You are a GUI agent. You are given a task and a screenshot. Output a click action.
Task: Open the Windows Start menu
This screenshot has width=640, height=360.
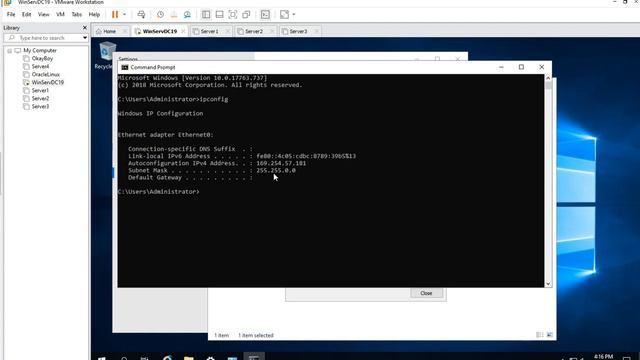(x=102, y=358)
